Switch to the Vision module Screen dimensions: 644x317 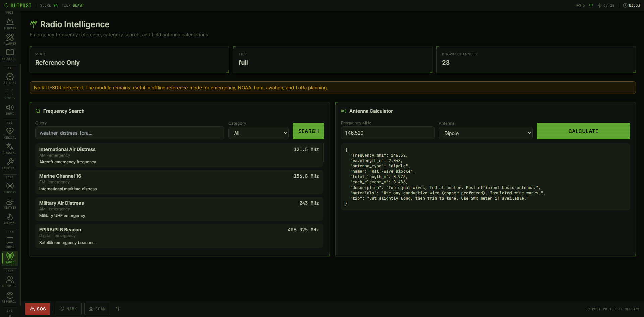pos(10,94)
